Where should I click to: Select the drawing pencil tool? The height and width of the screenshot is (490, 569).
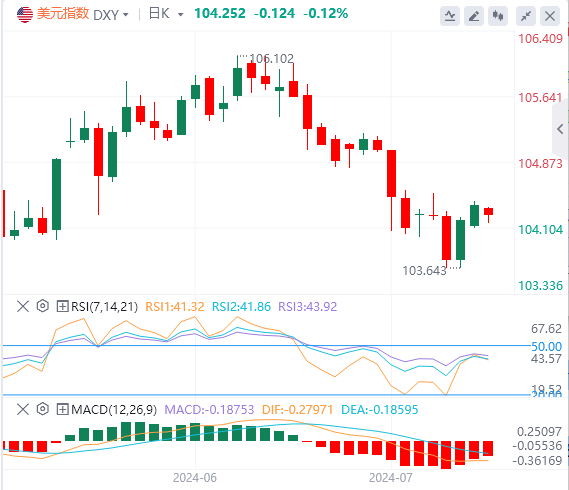click(474, 16)
